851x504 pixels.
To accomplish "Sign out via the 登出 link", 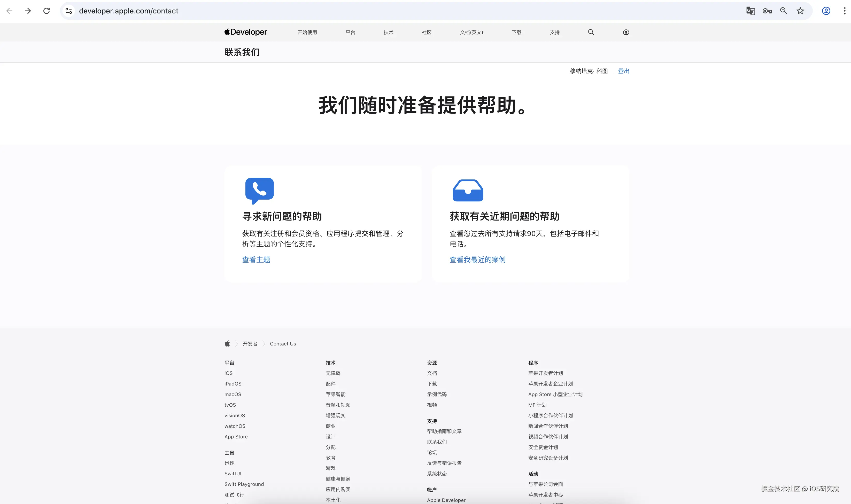I will click(x=623, y=71).
